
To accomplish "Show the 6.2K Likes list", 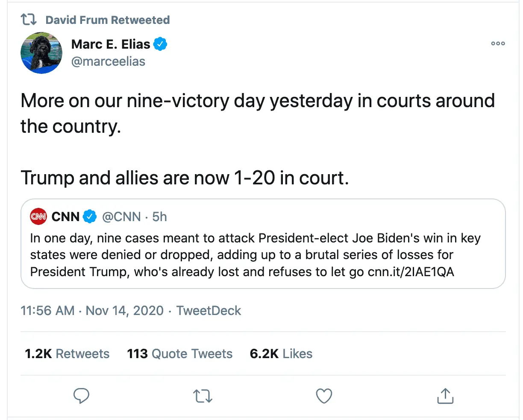I will pos(281,354).
